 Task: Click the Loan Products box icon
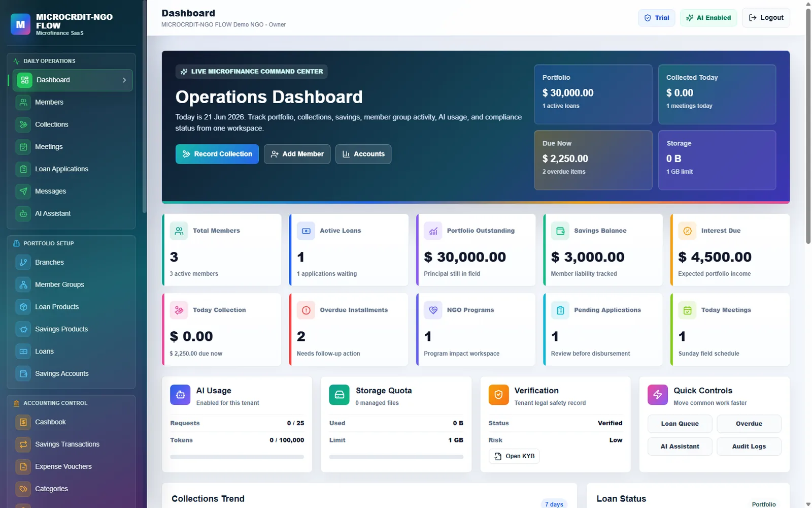[x=23, y=307]
